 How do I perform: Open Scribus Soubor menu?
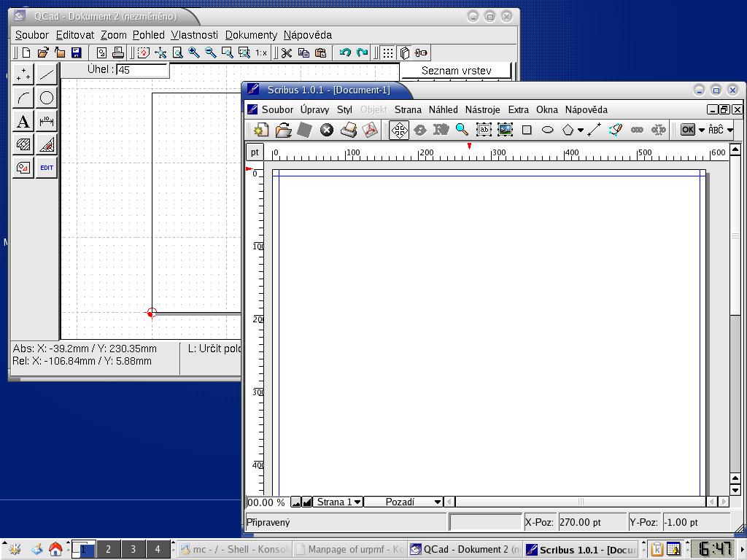pyautogui.click(x=277, y=109)
